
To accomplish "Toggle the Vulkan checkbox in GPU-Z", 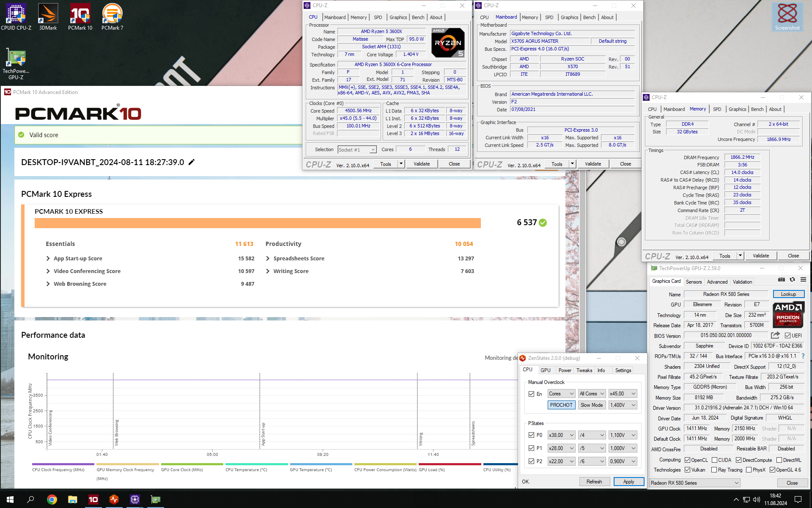I will tap(688, 469).
